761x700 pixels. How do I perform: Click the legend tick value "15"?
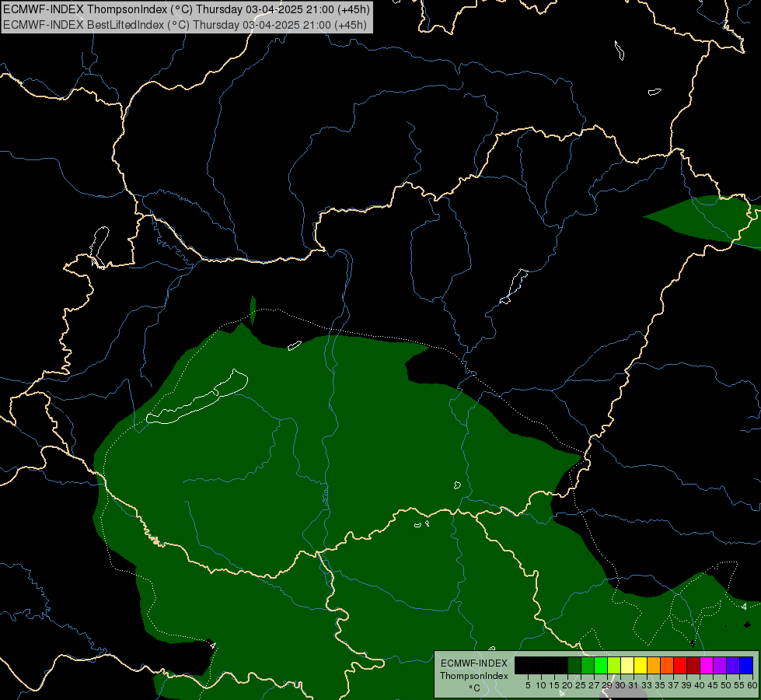(x=554, y=685)
